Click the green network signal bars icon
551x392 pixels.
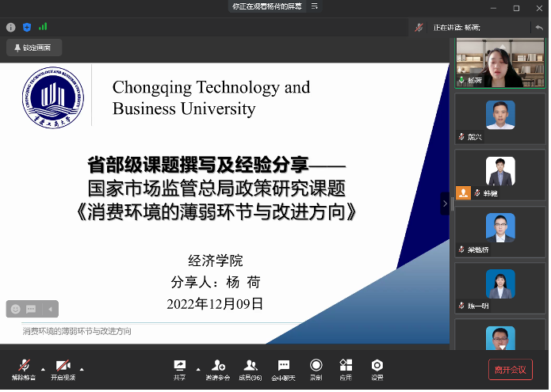[43, 27]
